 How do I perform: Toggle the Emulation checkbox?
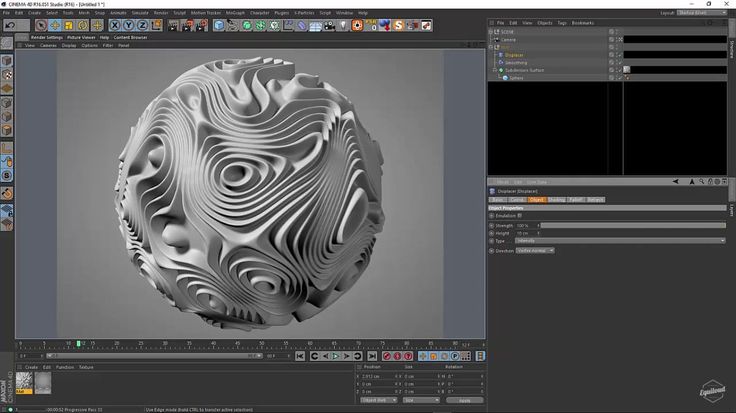[x=520, y=216]
